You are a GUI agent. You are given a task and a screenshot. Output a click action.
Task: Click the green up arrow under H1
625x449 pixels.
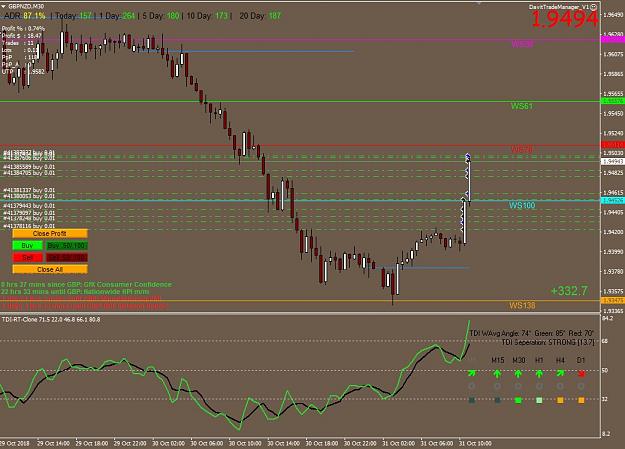pyautogui.click(x=539, y=374)
